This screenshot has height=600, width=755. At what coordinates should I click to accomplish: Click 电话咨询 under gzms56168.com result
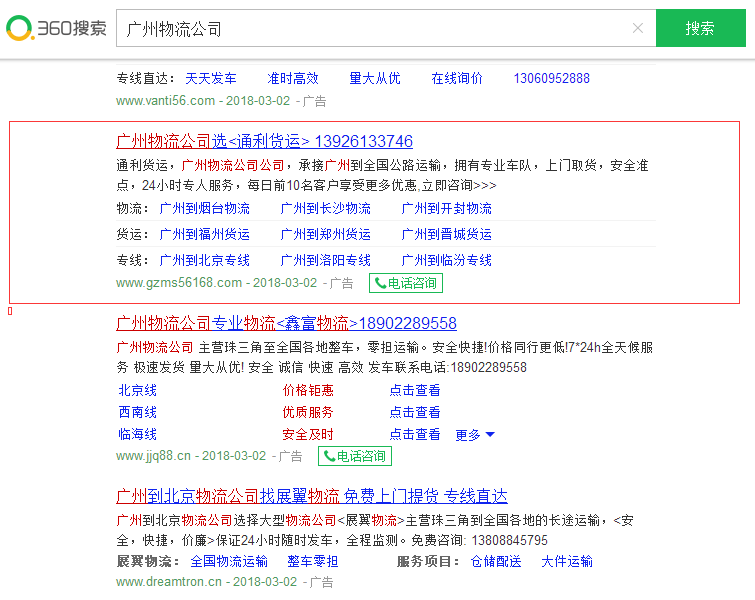(x=405, y=283)
